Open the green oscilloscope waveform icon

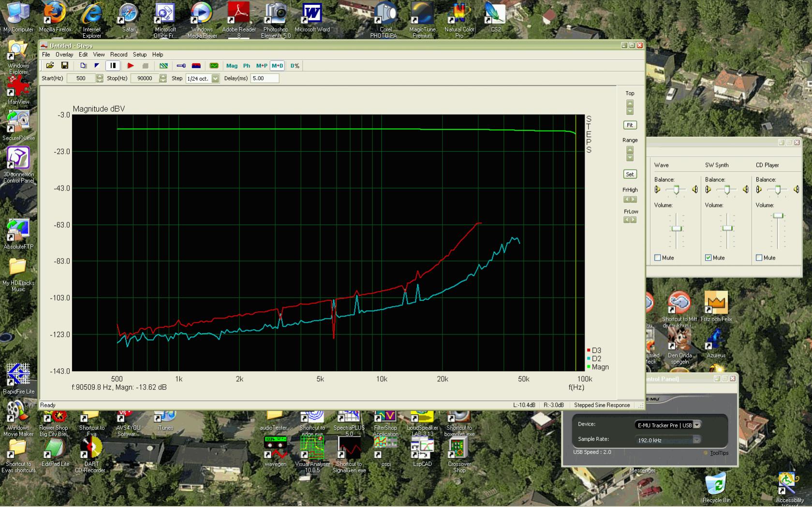pyautogui.click(x=214, y=66)
